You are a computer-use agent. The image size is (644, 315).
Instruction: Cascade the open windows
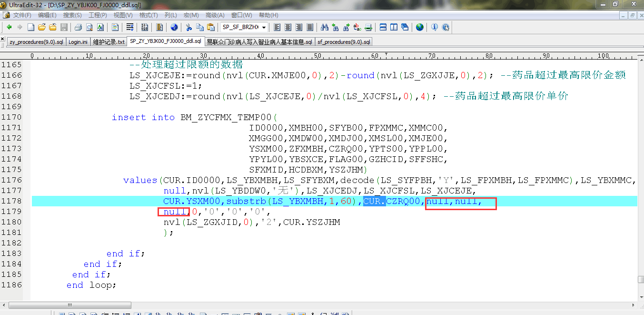point(405,27)
